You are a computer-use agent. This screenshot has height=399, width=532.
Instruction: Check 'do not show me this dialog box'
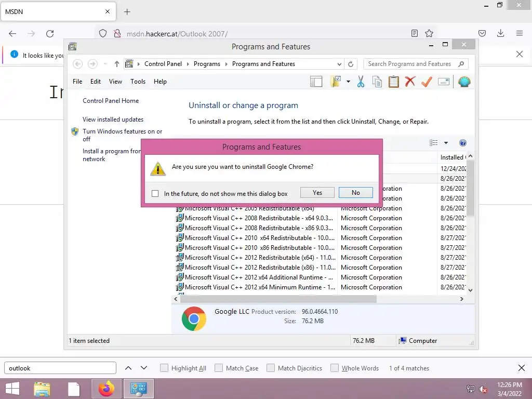coord(155,193)
